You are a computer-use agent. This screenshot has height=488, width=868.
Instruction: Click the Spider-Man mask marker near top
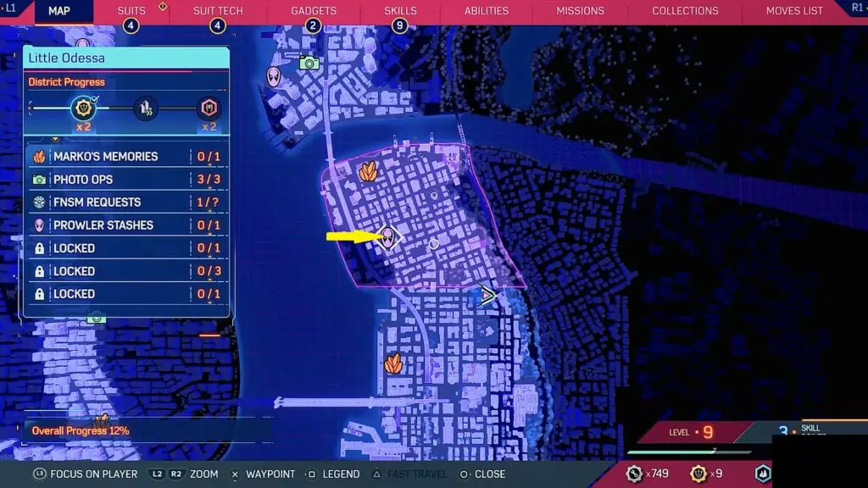pyautogui.click(x=275, y=77)
